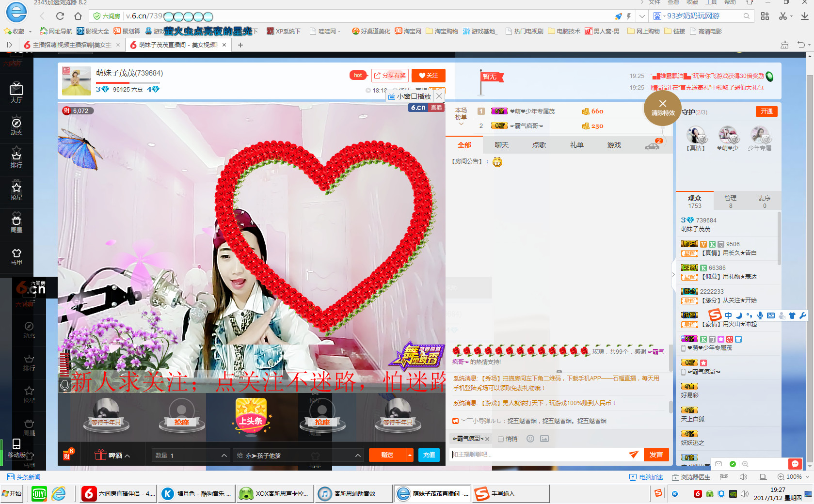814x504 pixels.
Task: Go to browser home page icon
Action: click(x=78, y=16)
